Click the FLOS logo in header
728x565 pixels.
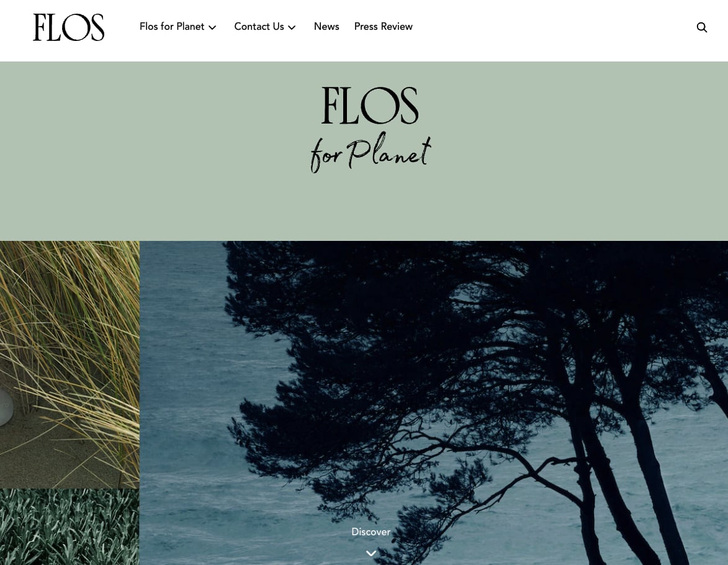pyautogui.click(x=69, y=27)
